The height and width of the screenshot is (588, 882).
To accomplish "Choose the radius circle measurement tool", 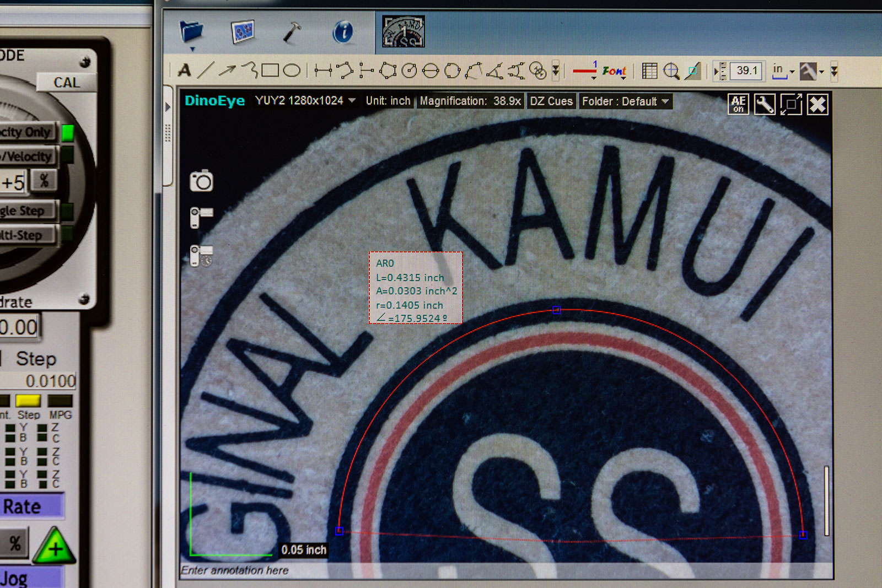I will click(x=409, y=71).
